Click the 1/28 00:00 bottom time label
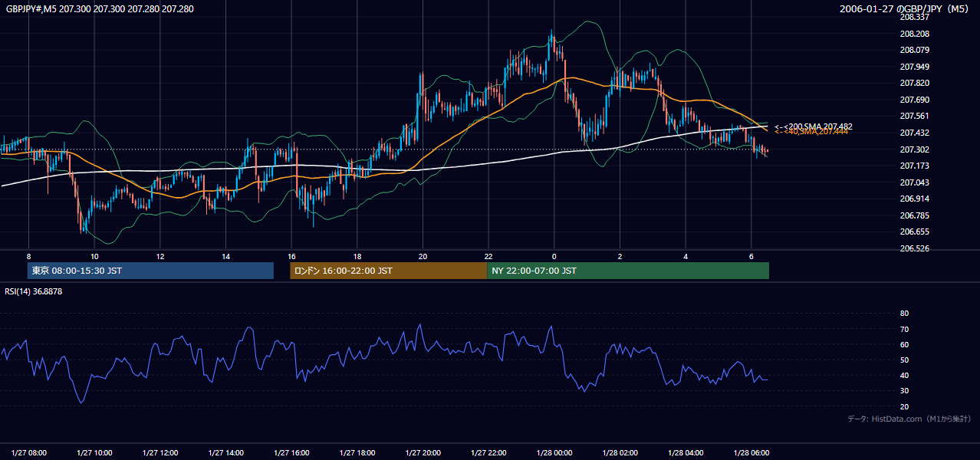 click(x=554, y=453)
